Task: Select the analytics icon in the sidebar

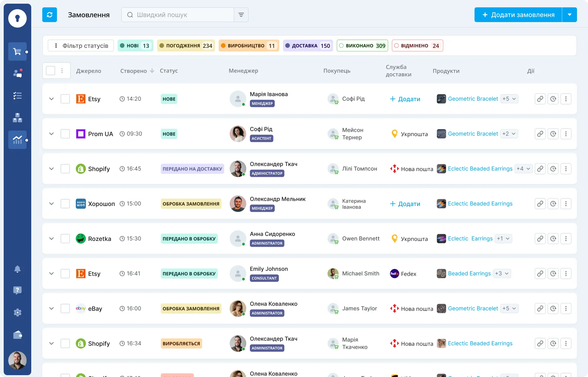Action: click(17, 139)
